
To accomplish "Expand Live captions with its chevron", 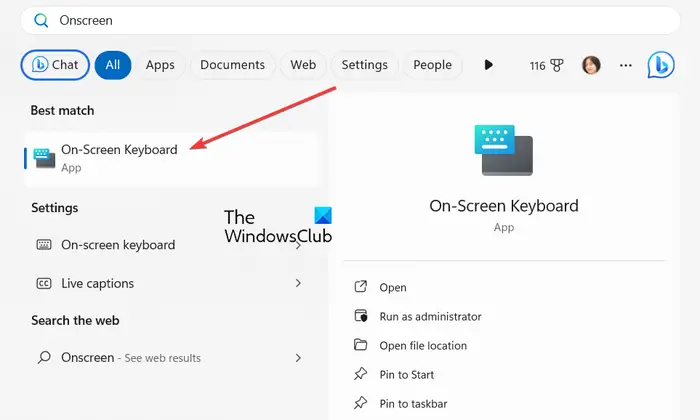I will (x=298, y=283).
